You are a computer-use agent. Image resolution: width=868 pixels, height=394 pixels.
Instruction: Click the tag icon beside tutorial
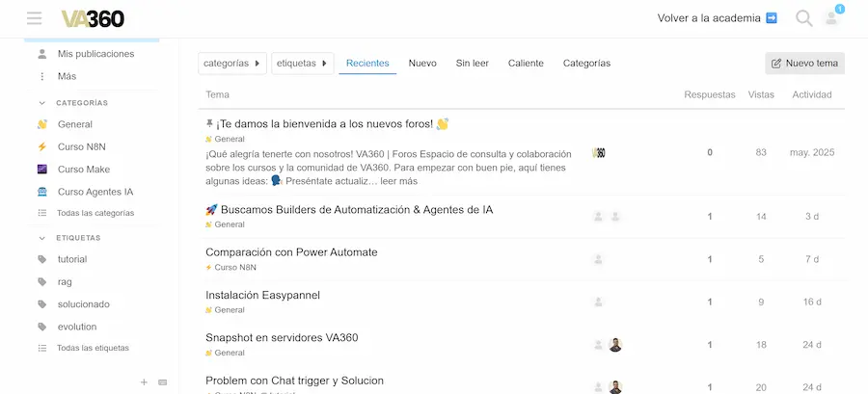(x=42, y=259)
